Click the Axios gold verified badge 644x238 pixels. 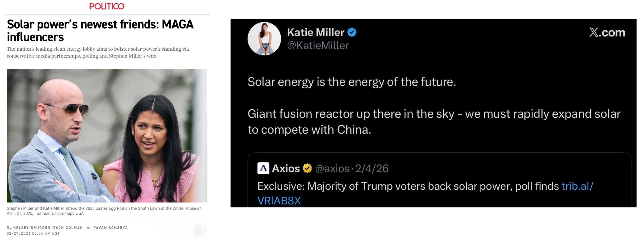307,168
